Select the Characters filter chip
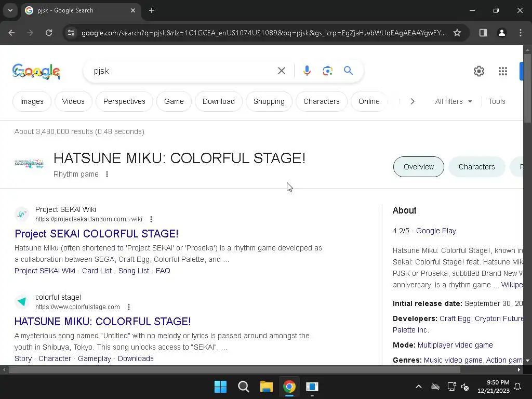 click(321, 101)
